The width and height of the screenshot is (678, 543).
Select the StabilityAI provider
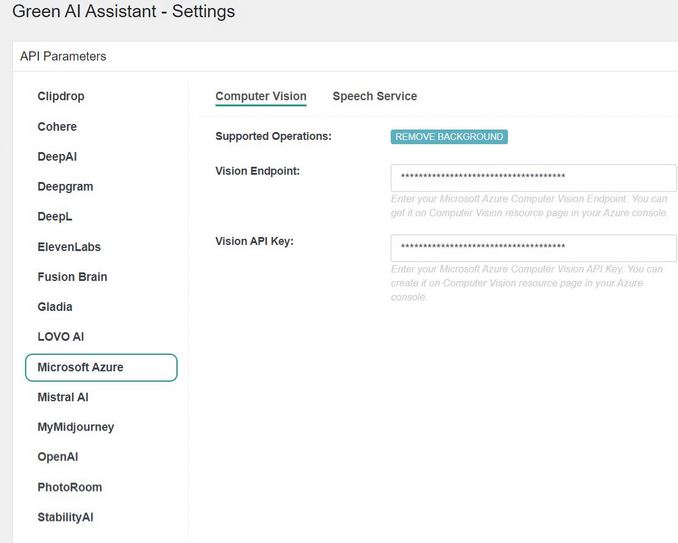click(65, 517)
